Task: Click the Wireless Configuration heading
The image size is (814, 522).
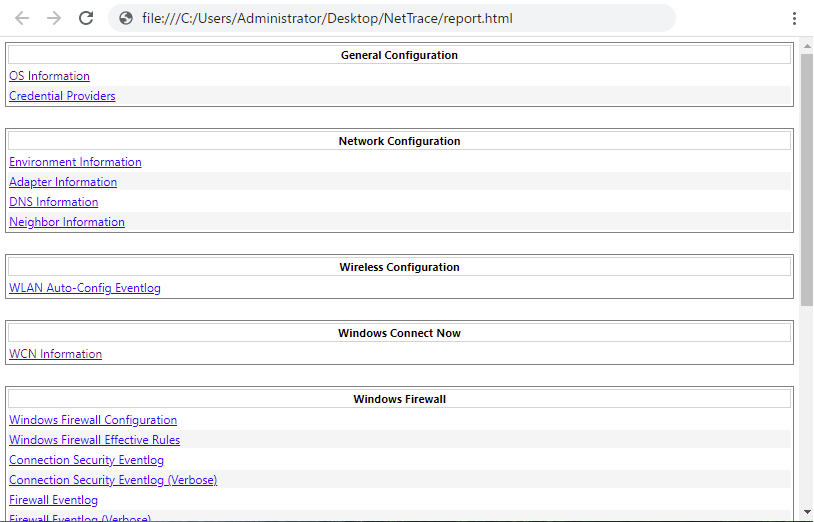Action: (399, 267)
